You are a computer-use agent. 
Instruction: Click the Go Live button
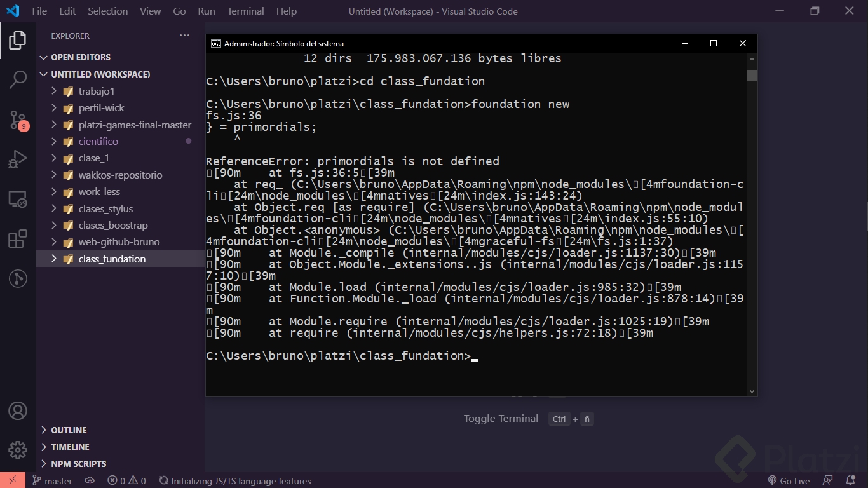tap(789, 481)
